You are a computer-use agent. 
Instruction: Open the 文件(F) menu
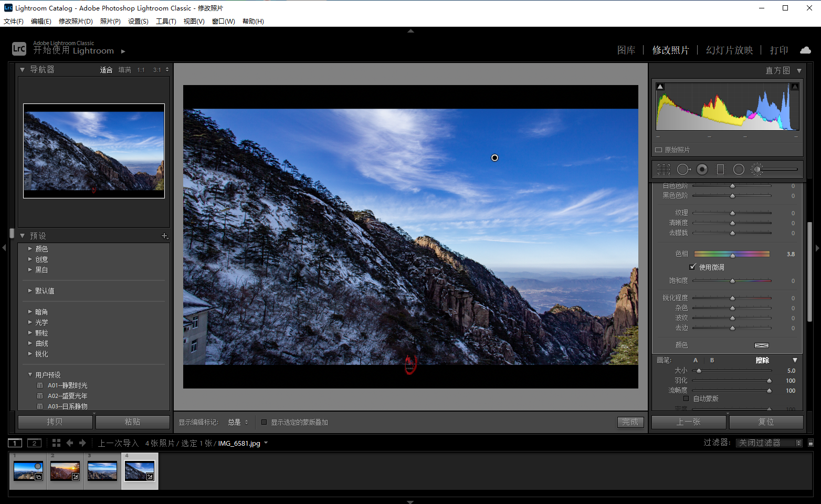pyautogui.click(x=14, y=22)
